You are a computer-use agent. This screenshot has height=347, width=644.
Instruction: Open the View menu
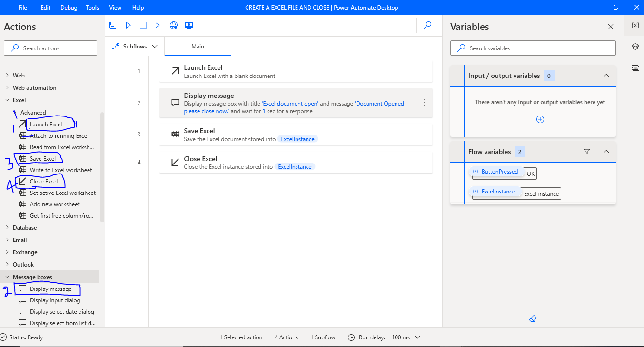115,8
